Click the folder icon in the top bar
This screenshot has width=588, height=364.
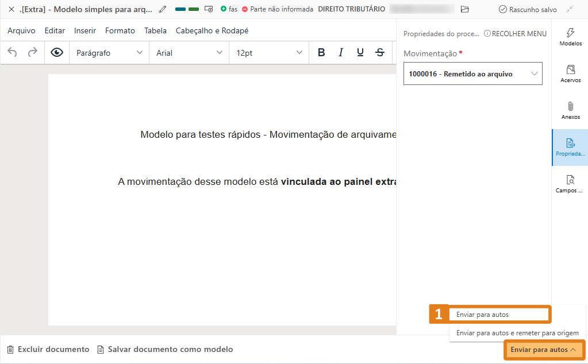[464, 9]
